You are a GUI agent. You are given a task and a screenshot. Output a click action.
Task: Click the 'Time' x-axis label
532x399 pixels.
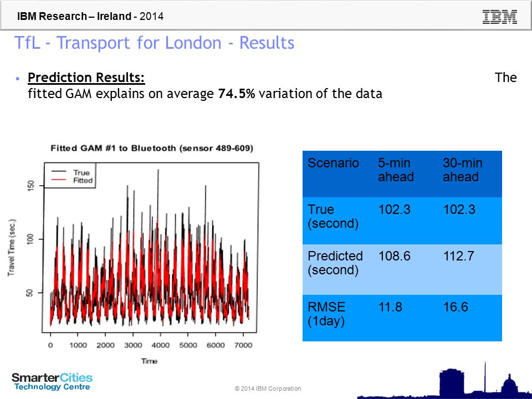click(149, 361)
